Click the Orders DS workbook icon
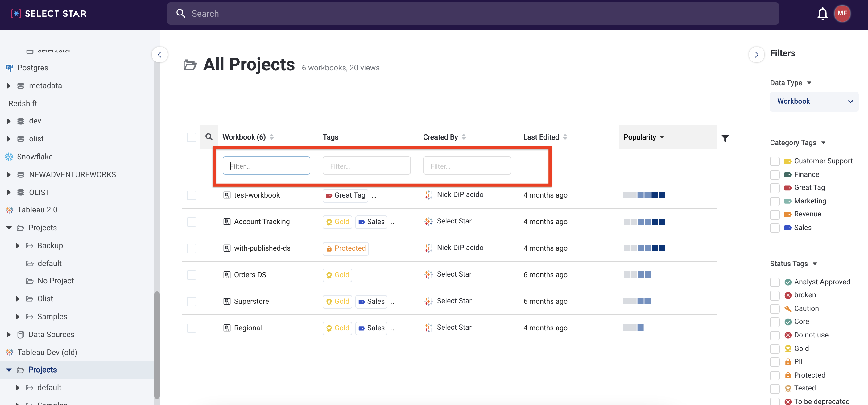The height and width of the screenshot is (405, 868). pyautogui.click(x=227, y=274)
